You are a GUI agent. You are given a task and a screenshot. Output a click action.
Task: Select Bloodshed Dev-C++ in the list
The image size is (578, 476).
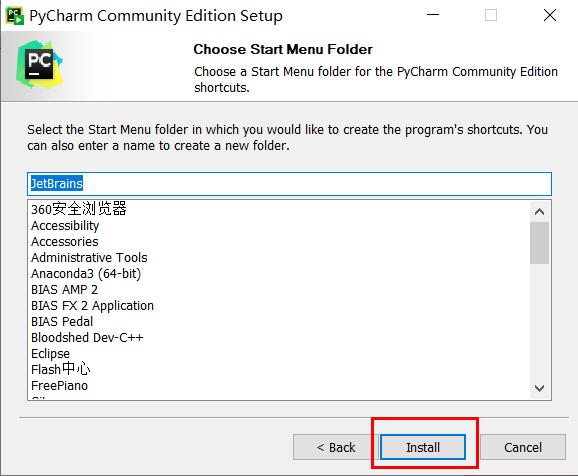87,337
